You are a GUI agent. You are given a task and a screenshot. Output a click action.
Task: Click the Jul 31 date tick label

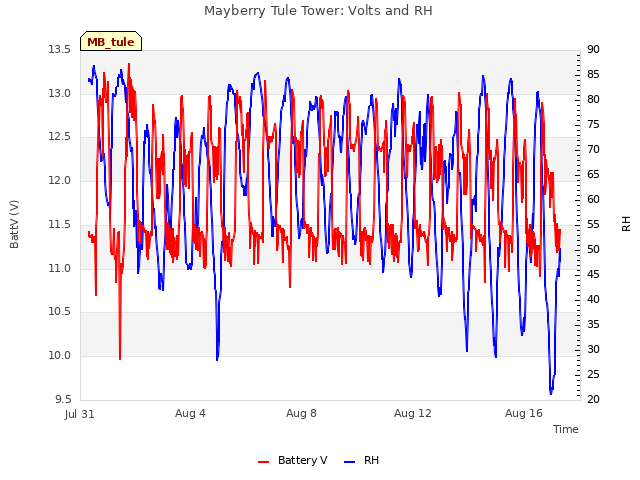[80, 414]
